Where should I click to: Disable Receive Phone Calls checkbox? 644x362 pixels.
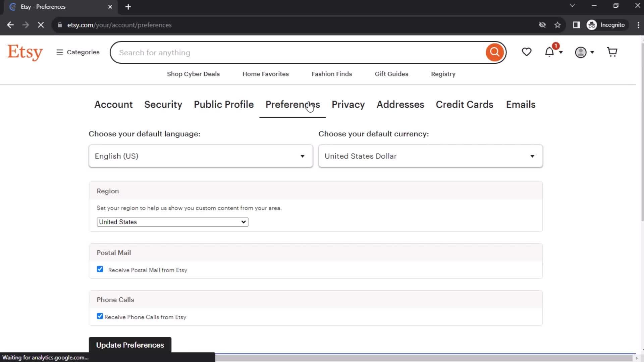point(100,316)
